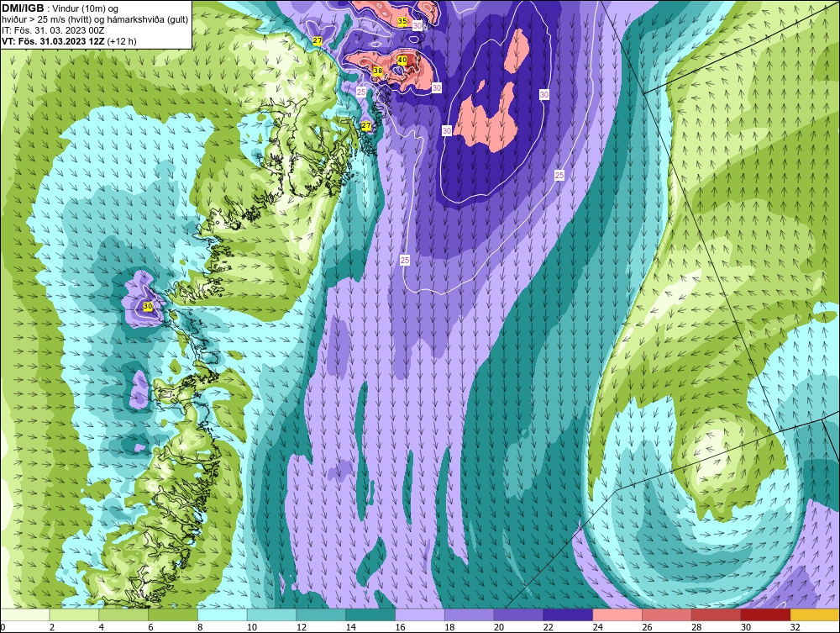840x633 pixels.
Task: Click the yellow 38 max gust label
Action: 378,71
